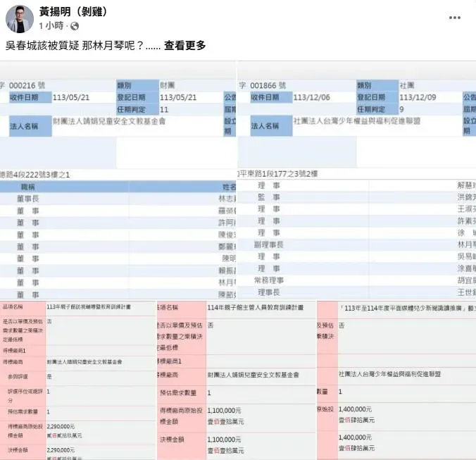This screenshot has height=460, width=476.
Task: Click the number 001866 號
Action: (268, 86)
